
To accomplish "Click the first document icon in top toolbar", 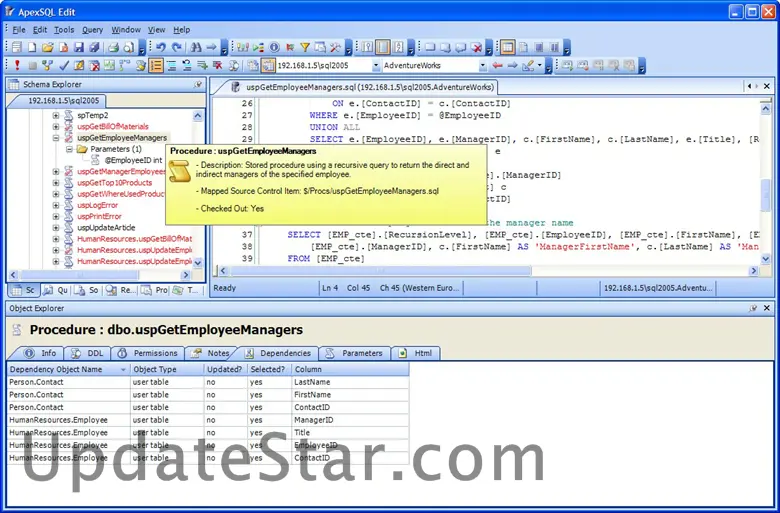I will pos(16,48).
